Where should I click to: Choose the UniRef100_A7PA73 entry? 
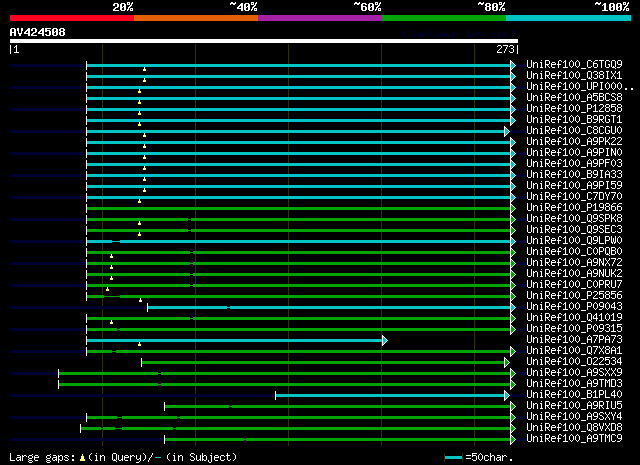(574, 340)
